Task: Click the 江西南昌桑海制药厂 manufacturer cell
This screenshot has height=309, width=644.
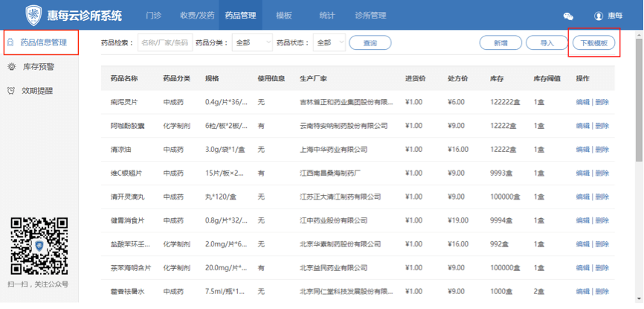Action: pos(330,173)
